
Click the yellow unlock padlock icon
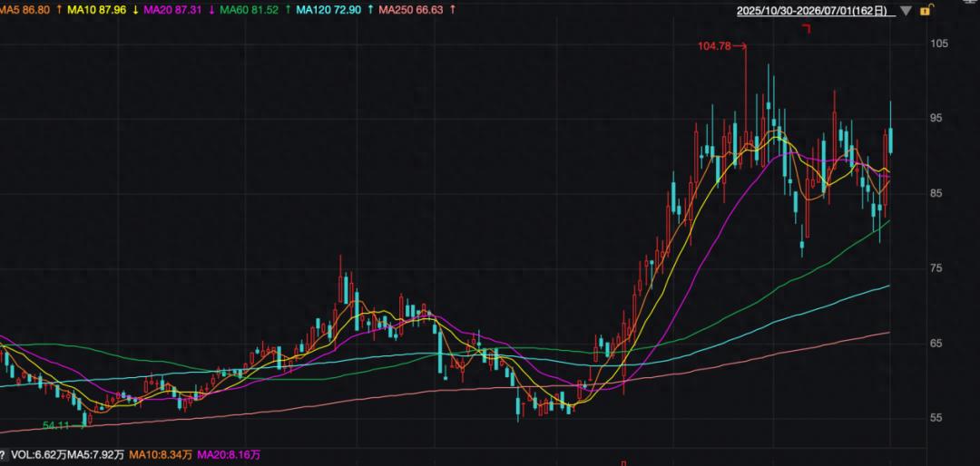[926, 9]
